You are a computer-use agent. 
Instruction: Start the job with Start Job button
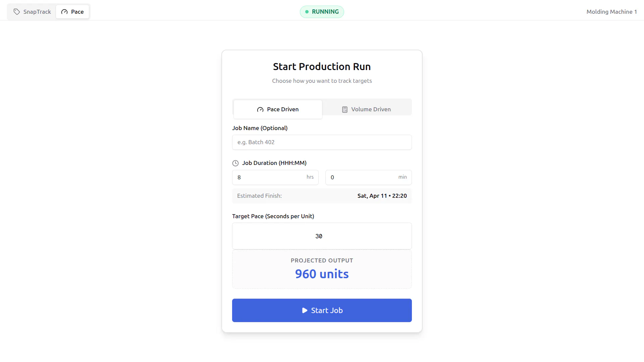pyautogui.click(x=322, y=310)
